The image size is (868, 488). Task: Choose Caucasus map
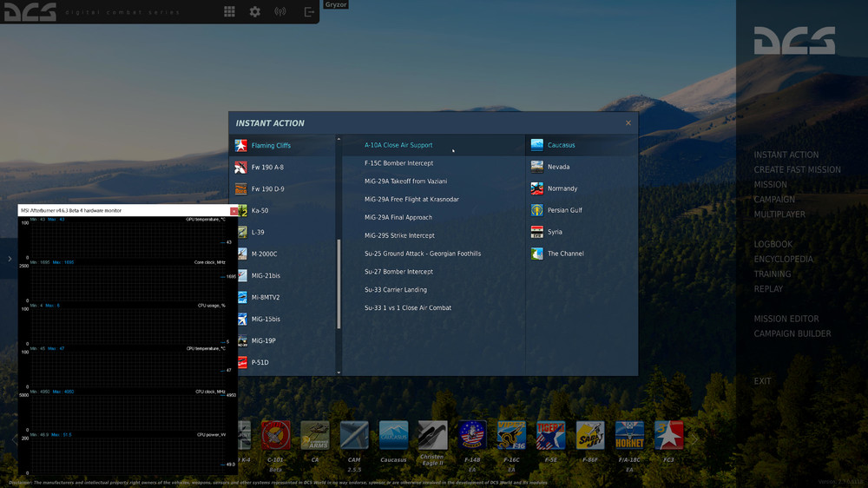point(582,145)
